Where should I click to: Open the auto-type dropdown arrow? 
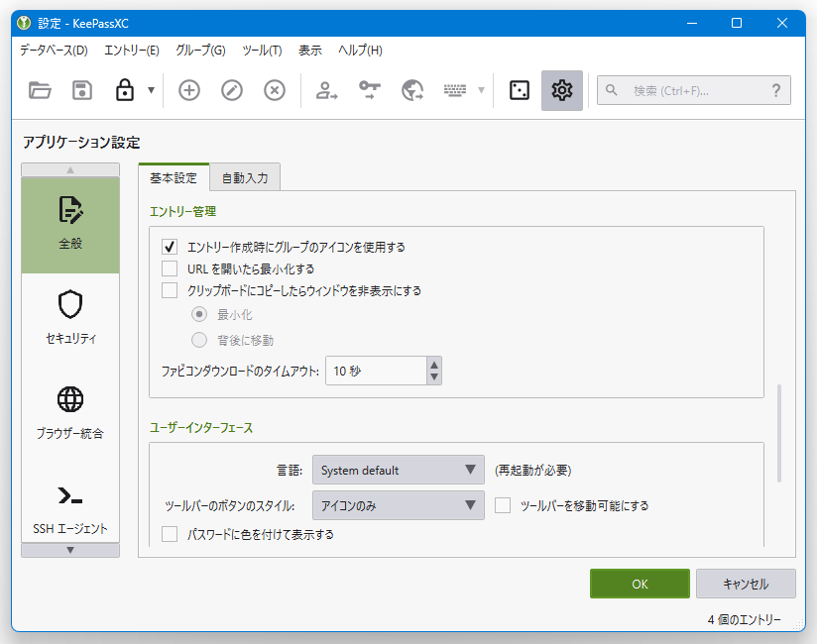coord(481,90)
